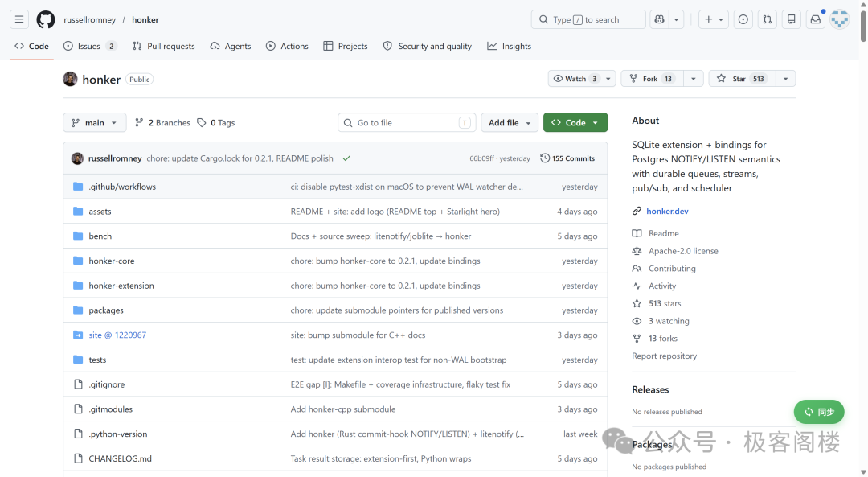
Task: Open the create new plus menu
Action: [x=713, y=19]
